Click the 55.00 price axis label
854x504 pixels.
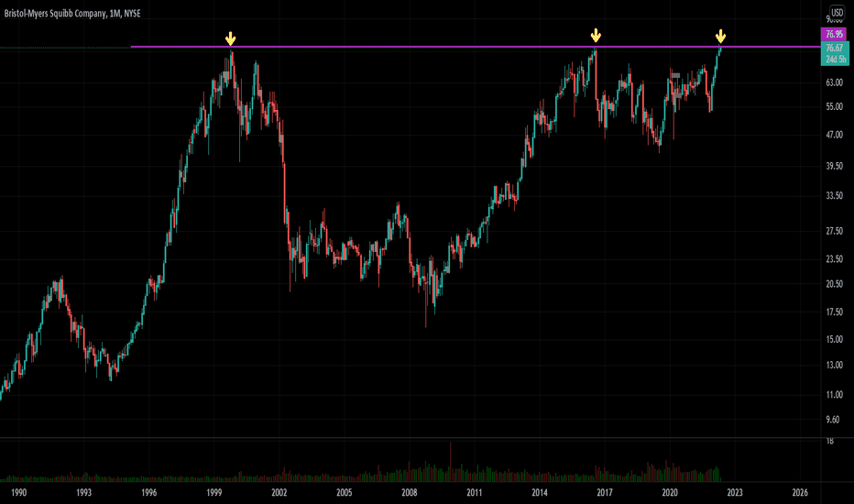tap(834, 107)
